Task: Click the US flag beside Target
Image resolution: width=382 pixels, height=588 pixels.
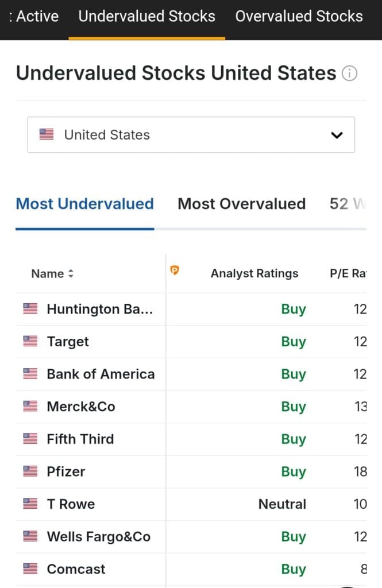Action: (30, 342)
